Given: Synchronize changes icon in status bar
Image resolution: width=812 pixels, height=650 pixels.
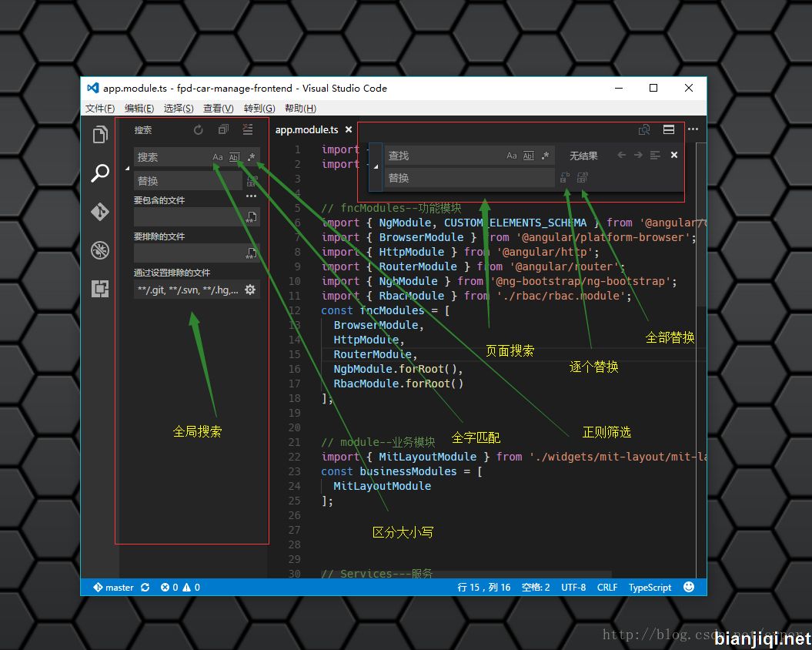Looking at the screenshot, I should click(x=145, y=588).
